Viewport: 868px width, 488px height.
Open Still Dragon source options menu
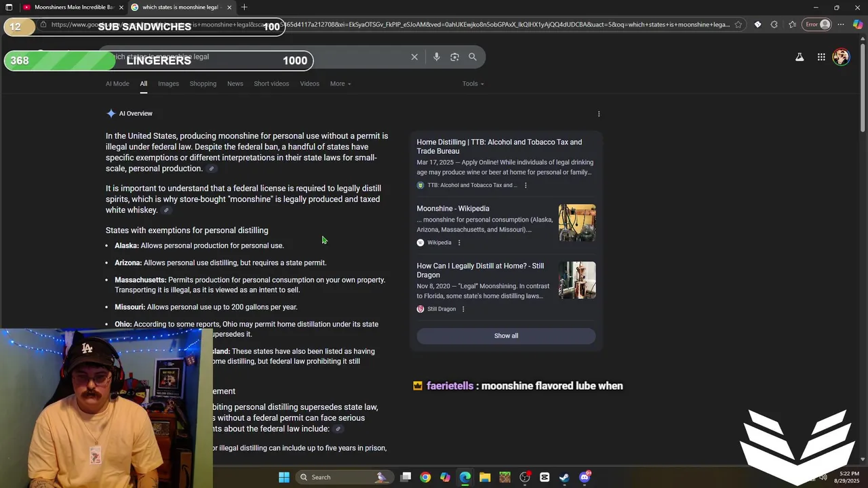(x=463, y=309)
